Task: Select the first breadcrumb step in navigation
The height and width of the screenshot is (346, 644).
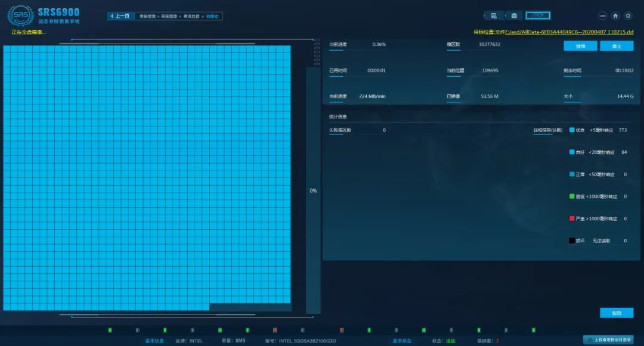Action: 147,17
